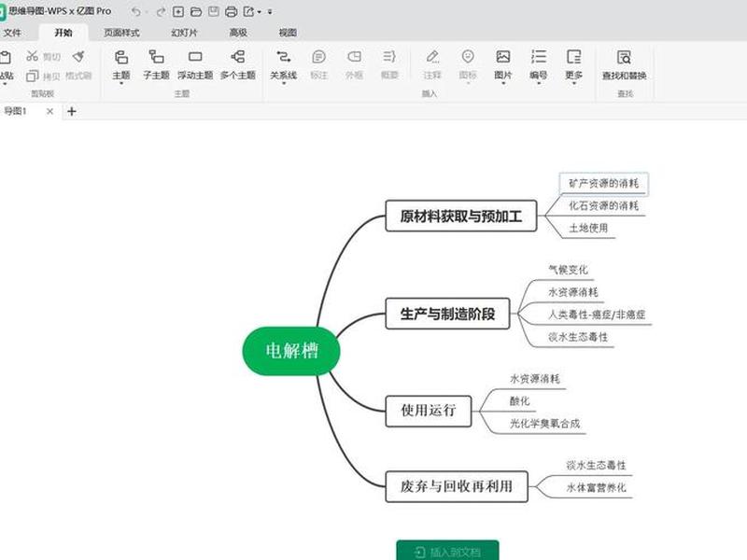The image size is (747, 560).
Task: Select the 人类毒性-癌症/非癌症 subtopic
Action: [597, 315]
